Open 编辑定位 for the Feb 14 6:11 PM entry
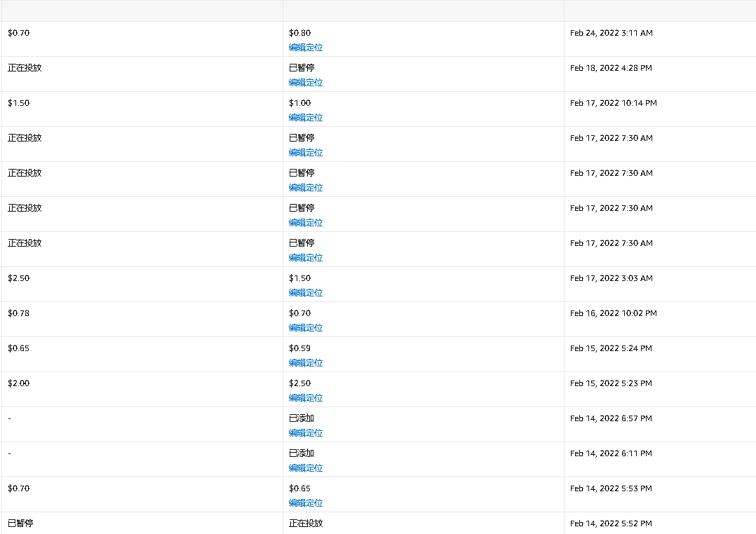The width and height of the screenshot is (756, 534). coord(305,467)
